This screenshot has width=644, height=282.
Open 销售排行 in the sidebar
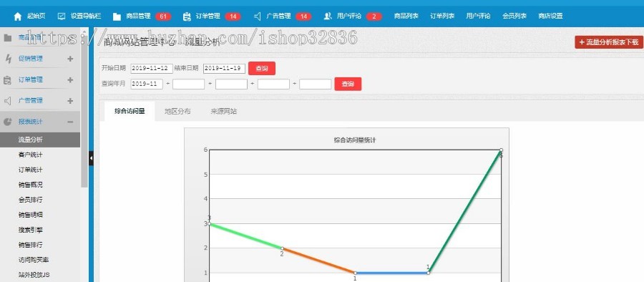tap(30, 245)
